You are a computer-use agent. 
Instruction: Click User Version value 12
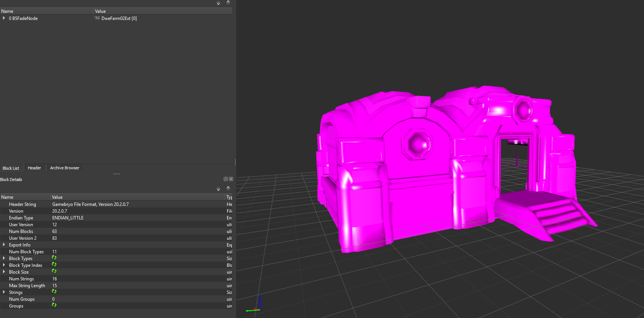pos(55,225)
